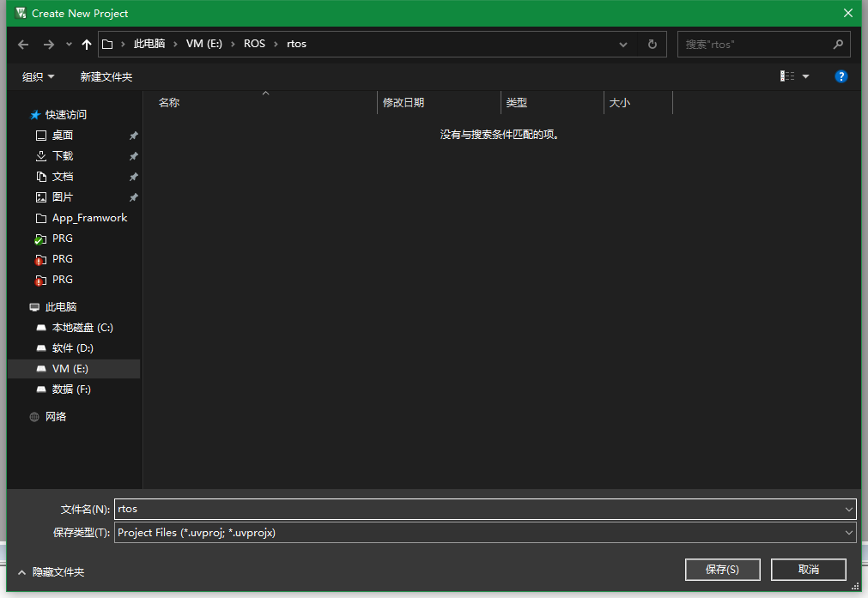Click the pin icon next to 下载
This screenshot has width=868, height=598.
[x=133, y=156]
